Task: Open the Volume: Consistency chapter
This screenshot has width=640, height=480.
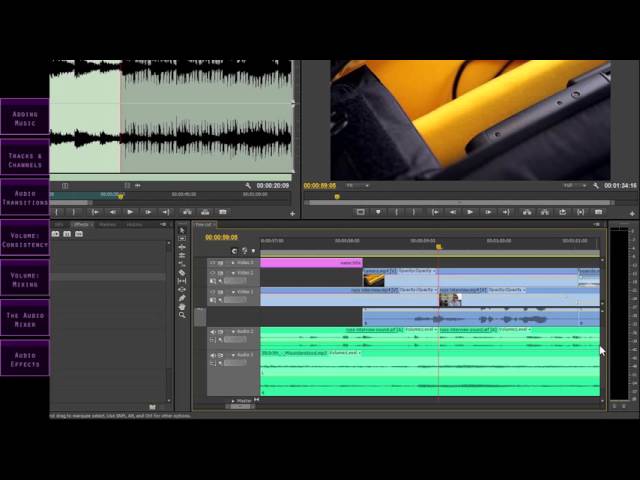Action: pyautogui.click(x=25, y=240)
